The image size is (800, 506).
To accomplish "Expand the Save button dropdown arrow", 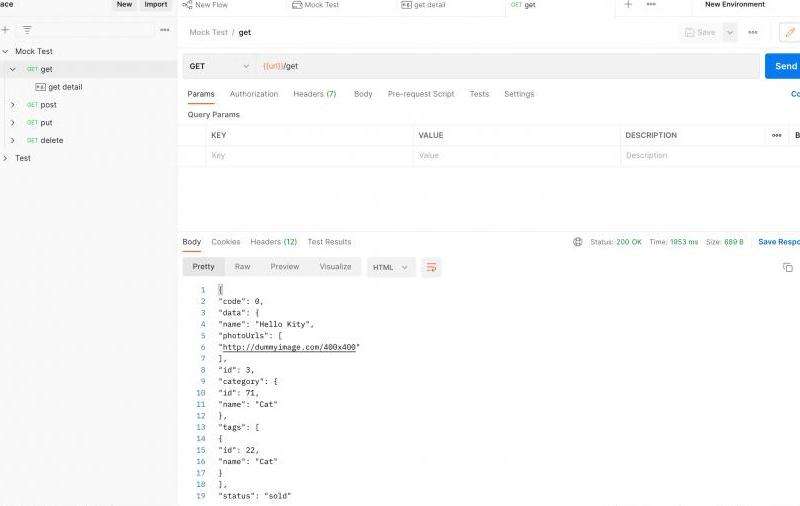I will point(730,32).
